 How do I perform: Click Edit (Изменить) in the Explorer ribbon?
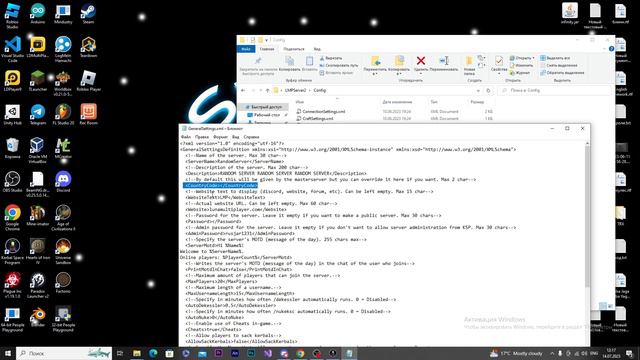point(521,65)
